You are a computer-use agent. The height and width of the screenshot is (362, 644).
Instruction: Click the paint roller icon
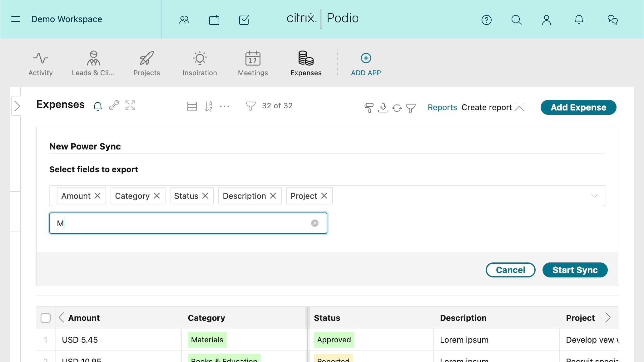coord(369,108)
